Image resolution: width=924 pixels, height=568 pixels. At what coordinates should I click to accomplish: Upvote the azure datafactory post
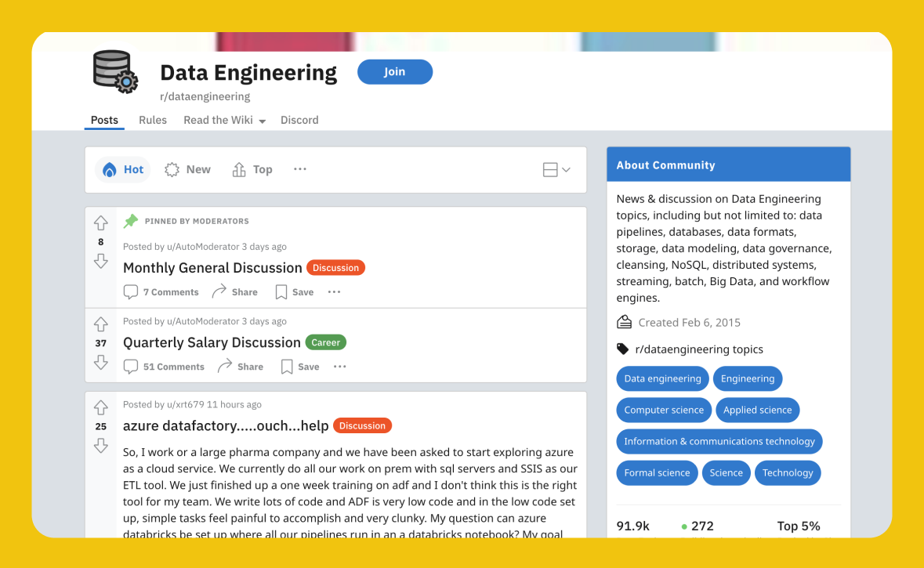point(100,406)
